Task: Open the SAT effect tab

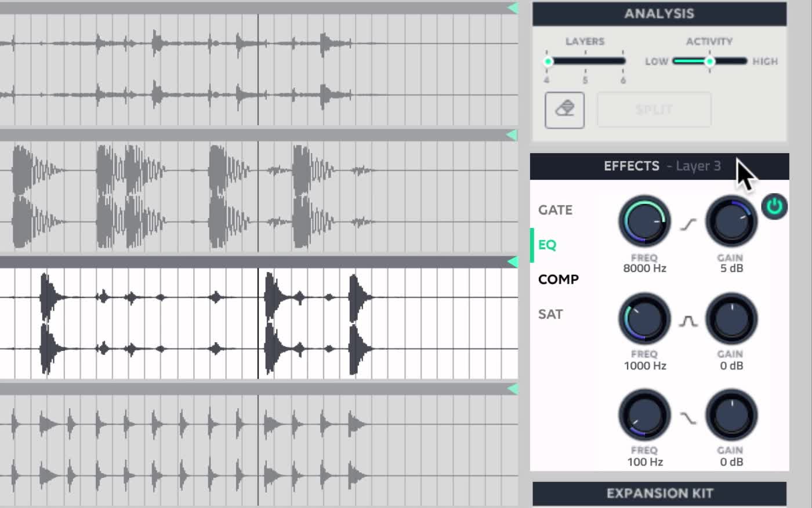Action: 550,314
